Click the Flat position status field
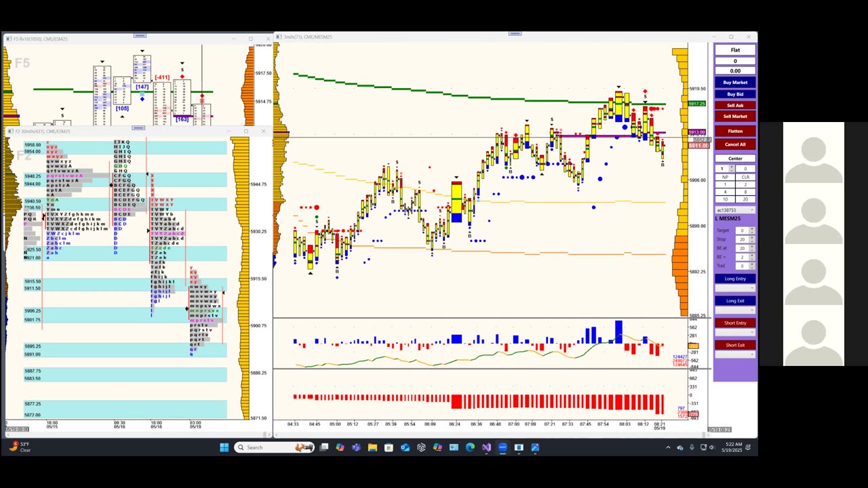868x488 pixels. 735,50
